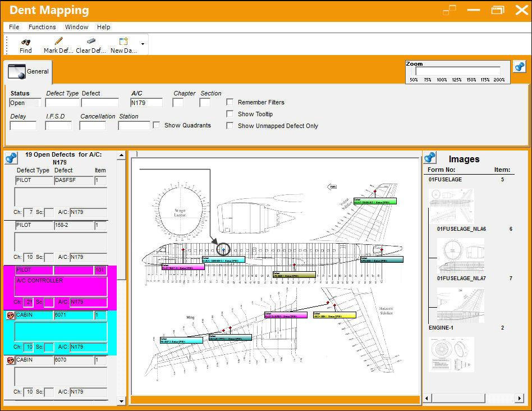Click the Cancellation filter field

[x=93, y=126]
